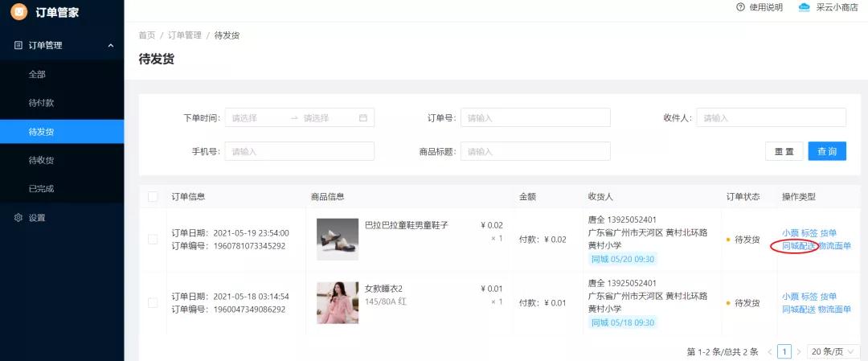Click 第 1-2 条/总共 2 条 pagination text
This screenshot has height=361, width=868.
tap(723, 351)
